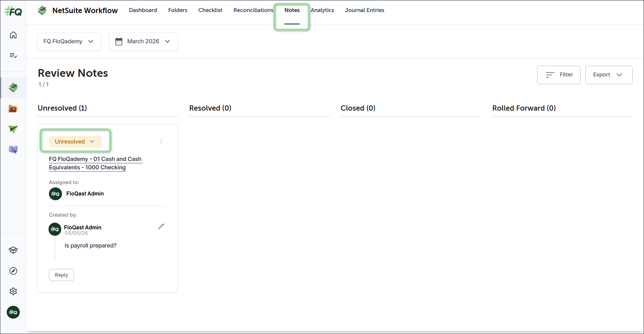Click the Reply button on the note
Viewport: 644px width, 334px height.
pos(61,275)
